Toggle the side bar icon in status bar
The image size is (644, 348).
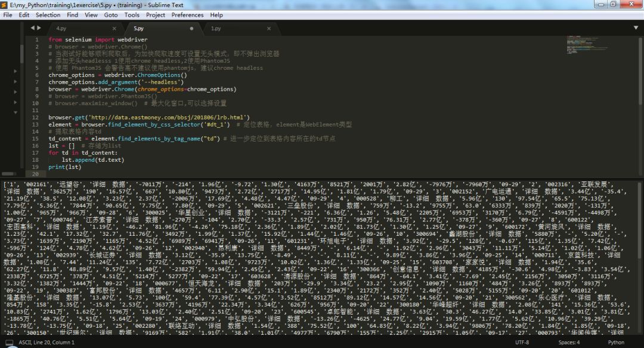pyautogui.click(x=7, y=343)
